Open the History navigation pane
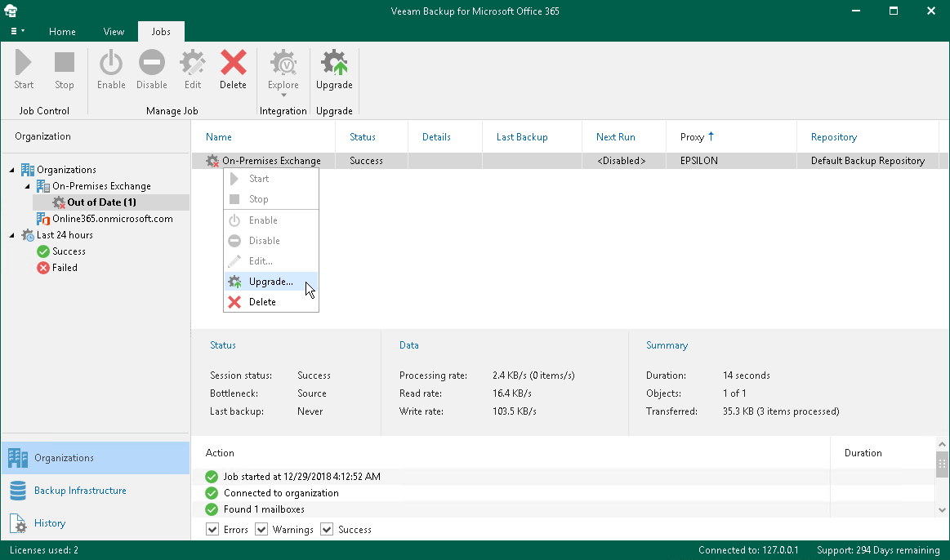Image resolution: width=950 pixels, height=560 pixels. point(50,523)
